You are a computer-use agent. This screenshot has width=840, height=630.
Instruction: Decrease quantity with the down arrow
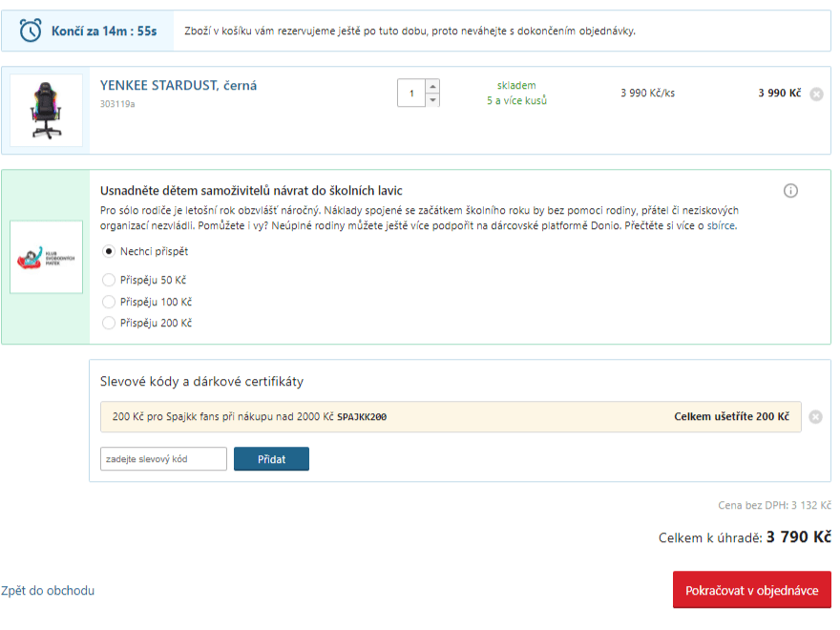click(432, 100)
